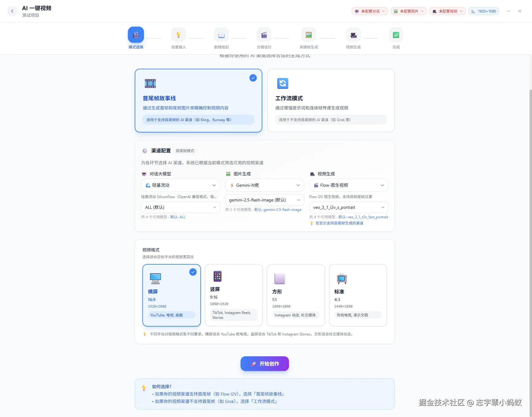
Task: Click the 测试项目 project name
Action: tap(31, 15)
